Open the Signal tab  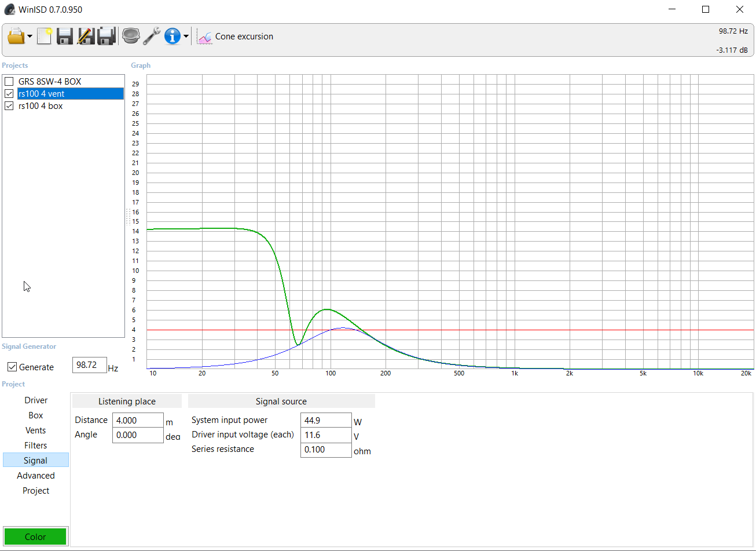[x=36, y=461]
